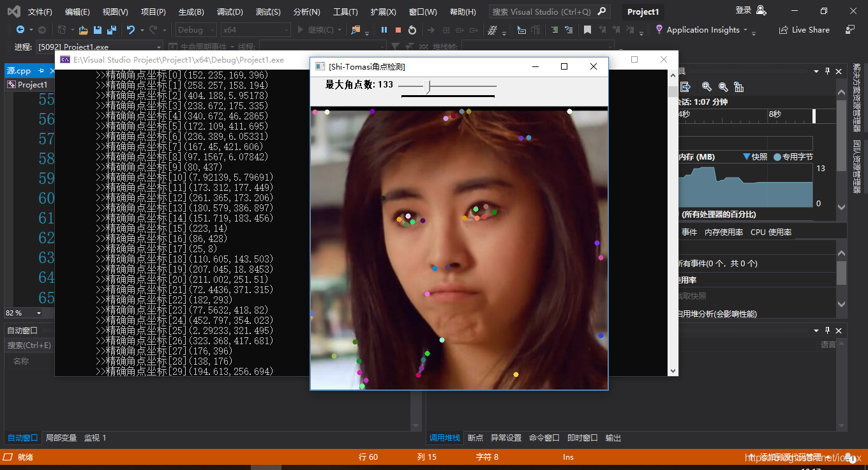Screen dimensions: 868x470
Task: Stop debugging with the red square
Action: (x=398, y=30)
